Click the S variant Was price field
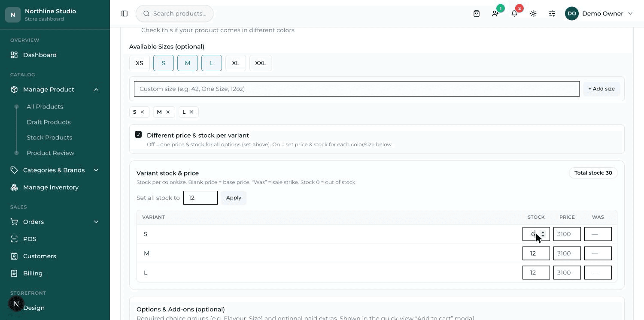Screen dimensions: 644x320 tap(598, 234)
